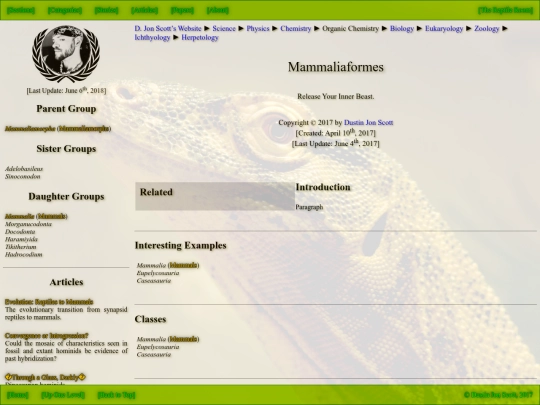Open Mammals link under Classes
540x405 pixels.
pos(184,339)
